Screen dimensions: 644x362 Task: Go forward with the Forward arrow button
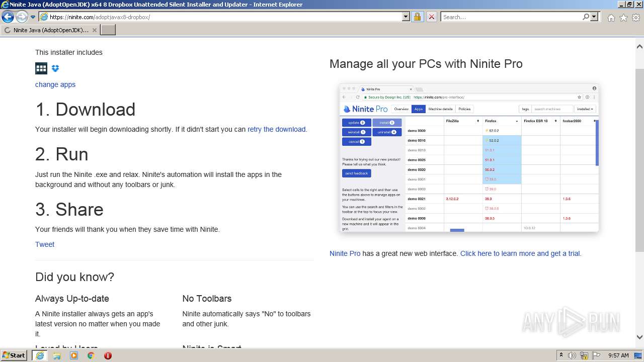click(x=22, y=17)
